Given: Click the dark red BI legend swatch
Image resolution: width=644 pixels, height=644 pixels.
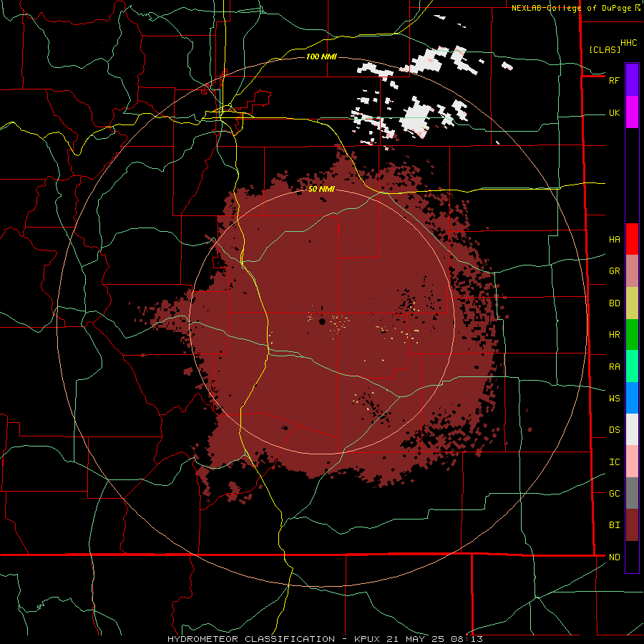Looking at the screenshot, I should [632, 525].
